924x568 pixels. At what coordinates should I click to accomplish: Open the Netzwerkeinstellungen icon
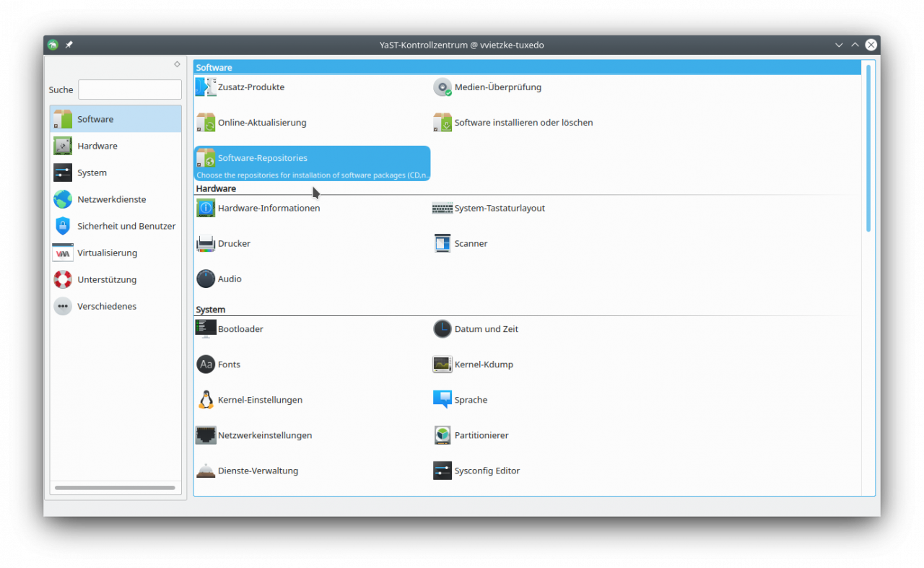[x=206, y=435]
